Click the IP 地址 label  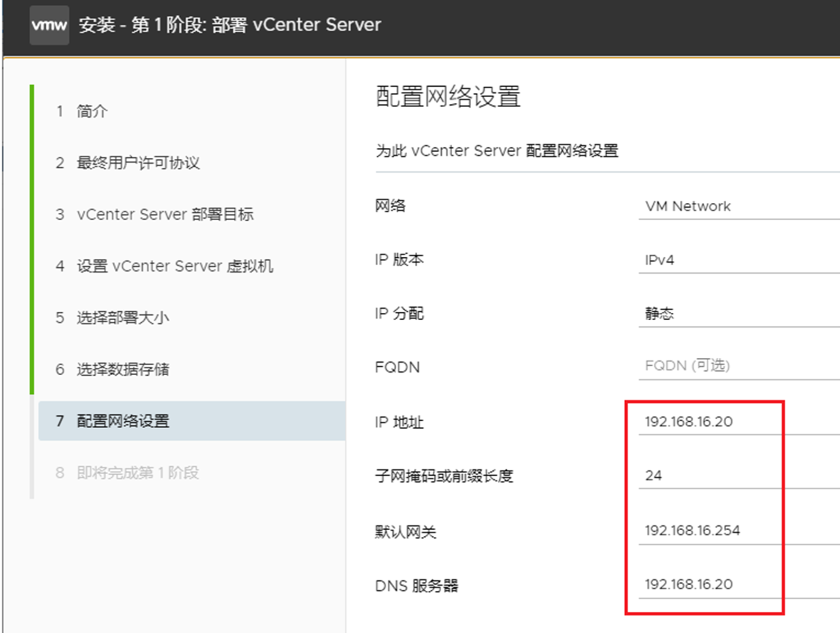(399, 422)
